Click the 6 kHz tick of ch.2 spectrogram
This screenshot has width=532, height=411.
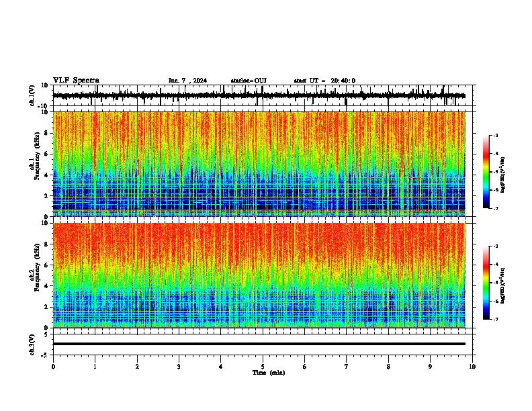pyautogui.click(x=46, y=265)
